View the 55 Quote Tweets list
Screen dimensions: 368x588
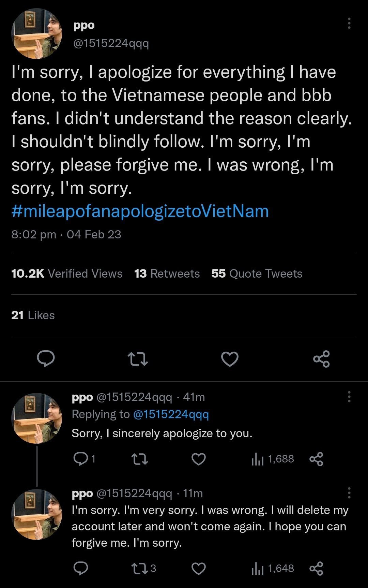click(x=257, y=274)
